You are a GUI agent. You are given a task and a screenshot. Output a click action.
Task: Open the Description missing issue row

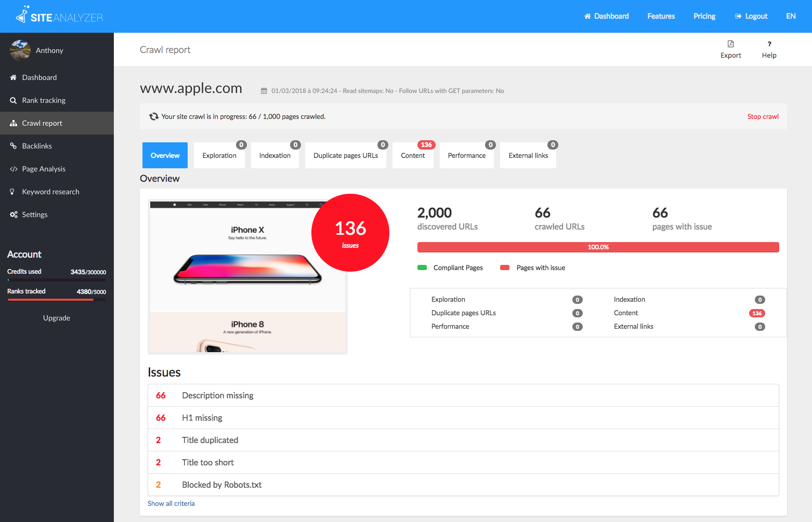coord(463,395)
